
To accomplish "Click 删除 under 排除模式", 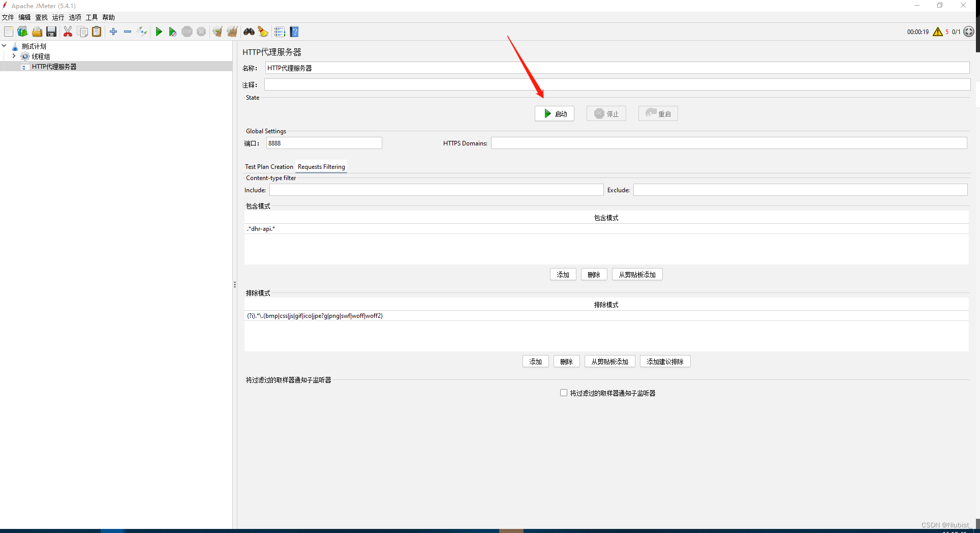I will coord(566,362).
